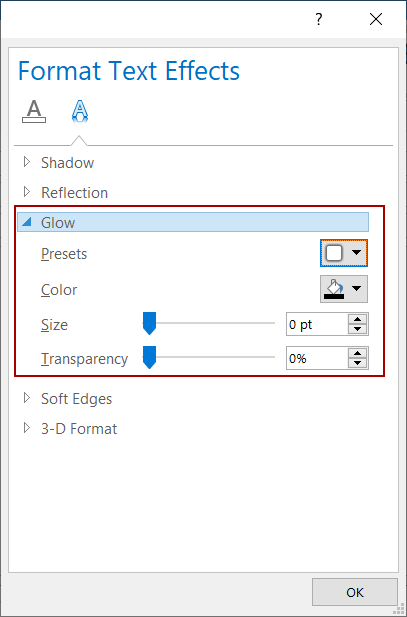Click the Transparency slider handle

[x=149, y=357]
